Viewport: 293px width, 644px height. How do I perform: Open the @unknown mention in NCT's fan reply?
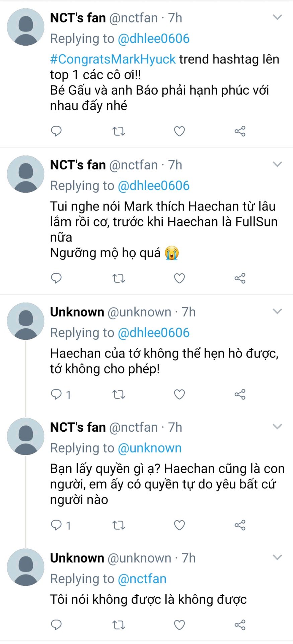click(149, 448)
